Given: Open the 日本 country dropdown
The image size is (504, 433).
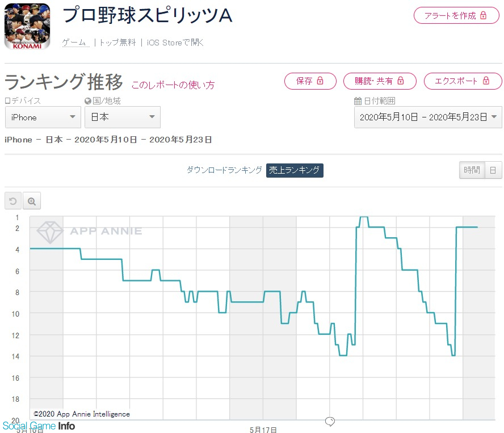Looking at the screenshot, I should click(x=122, y=117).
